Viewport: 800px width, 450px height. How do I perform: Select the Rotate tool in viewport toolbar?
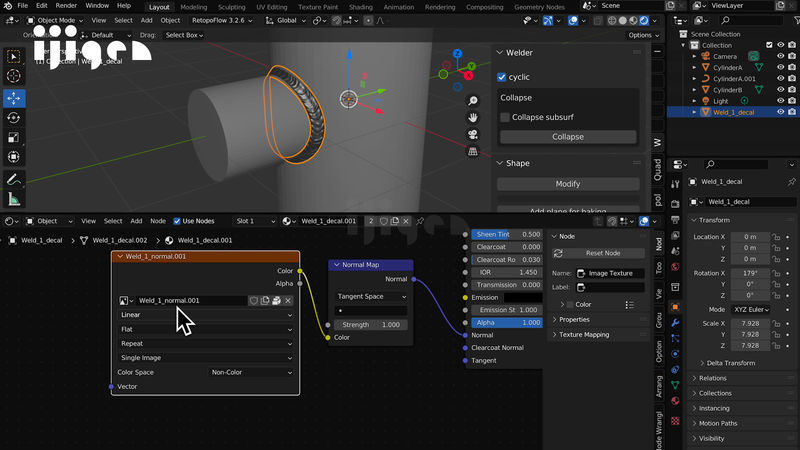coord(14,118)
